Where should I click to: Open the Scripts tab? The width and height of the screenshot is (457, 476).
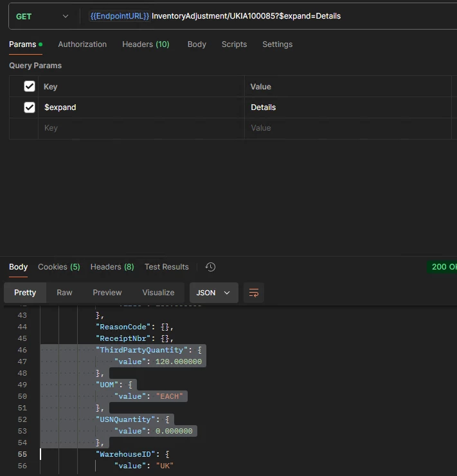coord(234,44)
